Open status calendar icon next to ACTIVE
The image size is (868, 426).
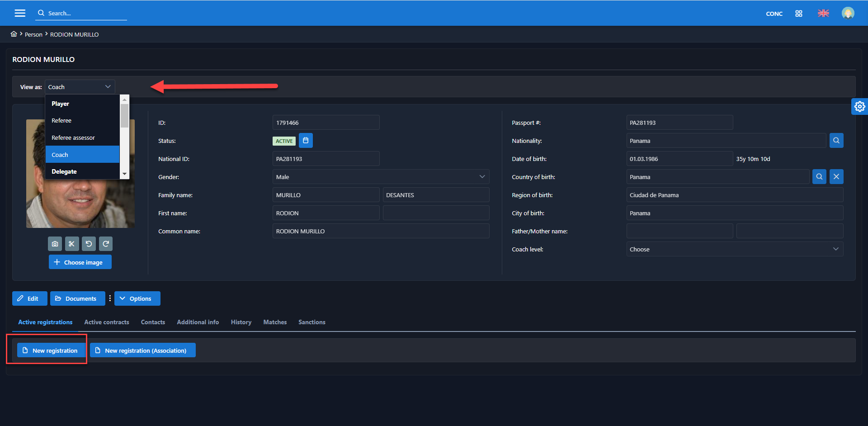(306, 141)
